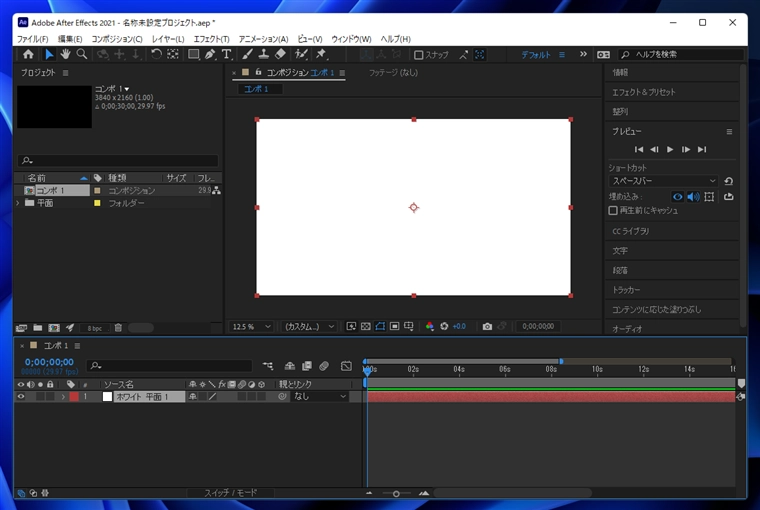Open the Spacebar shortcut dropdown
This screenshot has width=760, height=510.
point(663,181)
